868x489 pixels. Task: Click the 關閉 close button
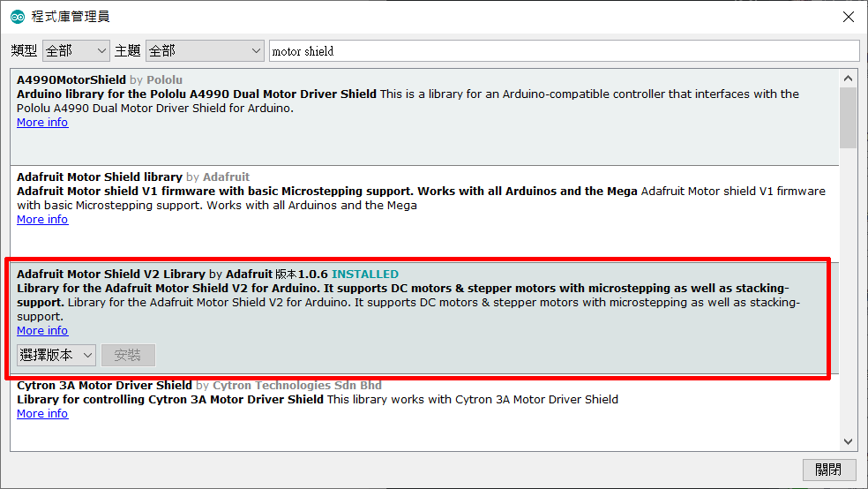pyautogui.click(x=828, y=470)
